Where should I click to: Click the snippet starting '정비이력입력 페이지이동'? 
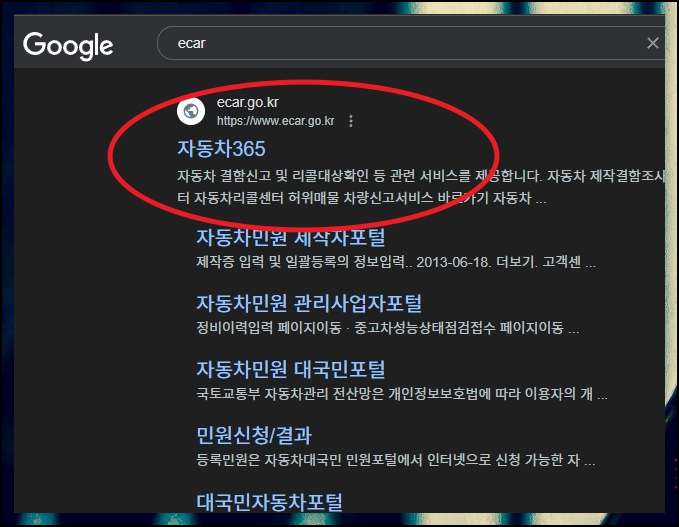(388, 328)
